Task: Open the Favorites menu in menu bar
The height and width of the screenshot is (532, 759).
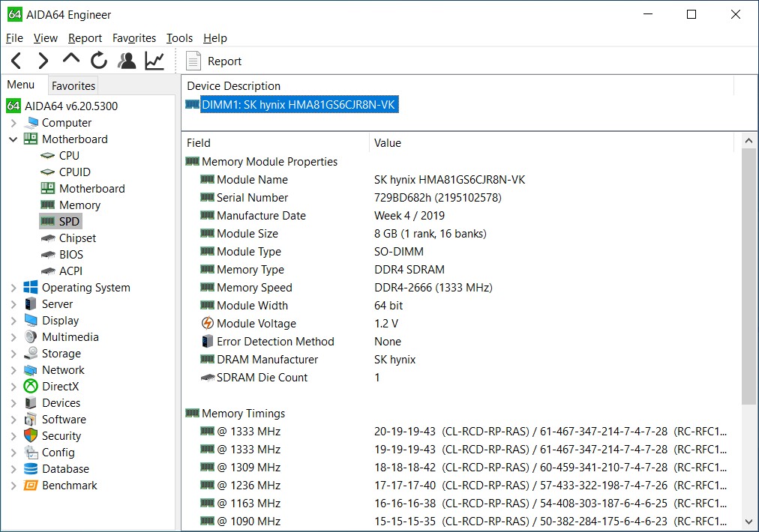Action: click(134, 38)
